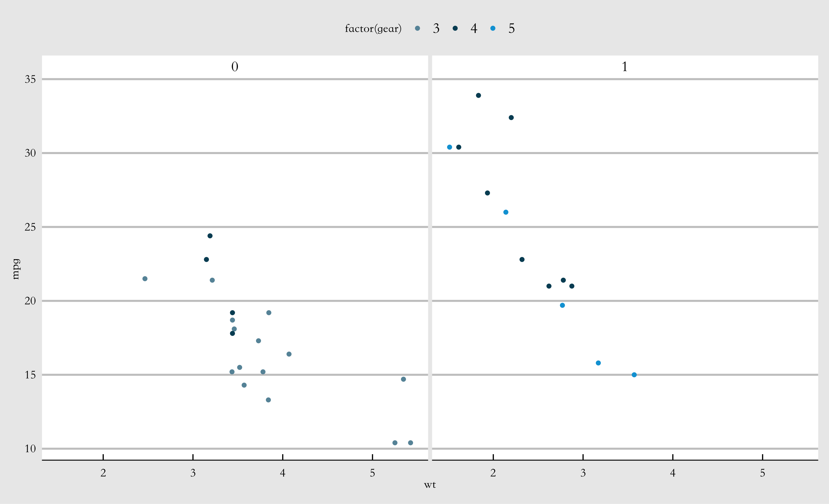829x504 pixels.
Task: Click light-blue point near mpg 19.7 in panel 1
Action: [562, 306]
